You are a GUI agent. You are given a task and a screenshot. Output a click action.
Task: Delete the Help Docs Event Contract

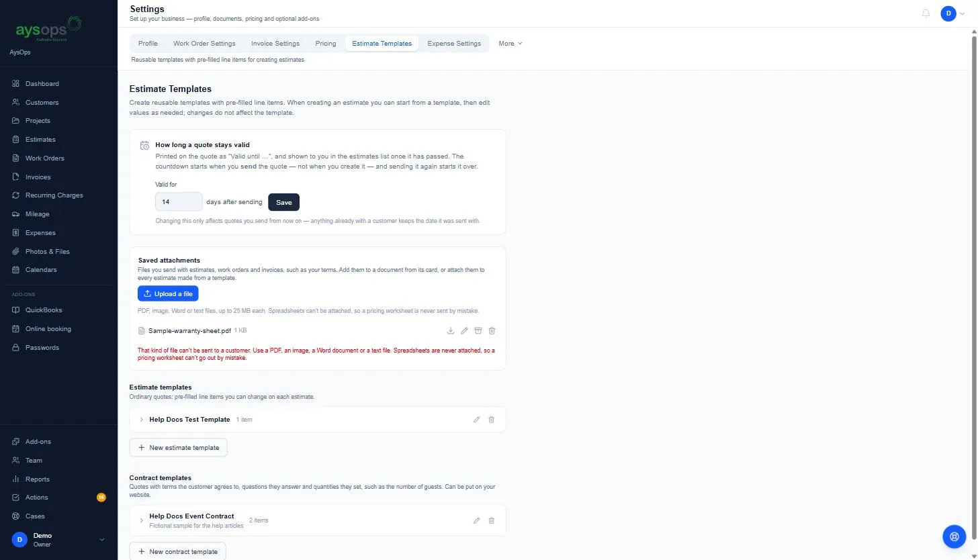coord(491,520)
